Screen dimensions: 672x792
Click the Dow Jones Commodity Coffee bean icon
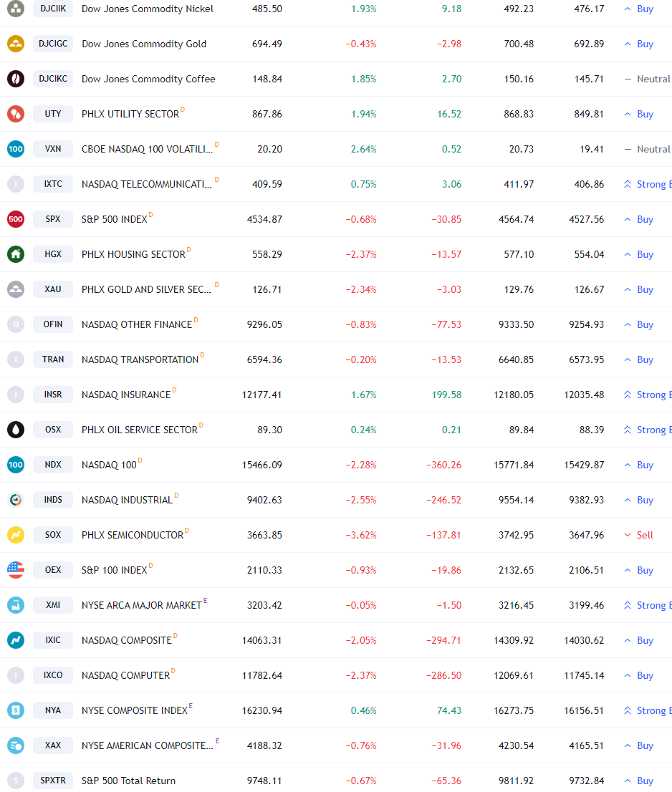coord(16,79)
